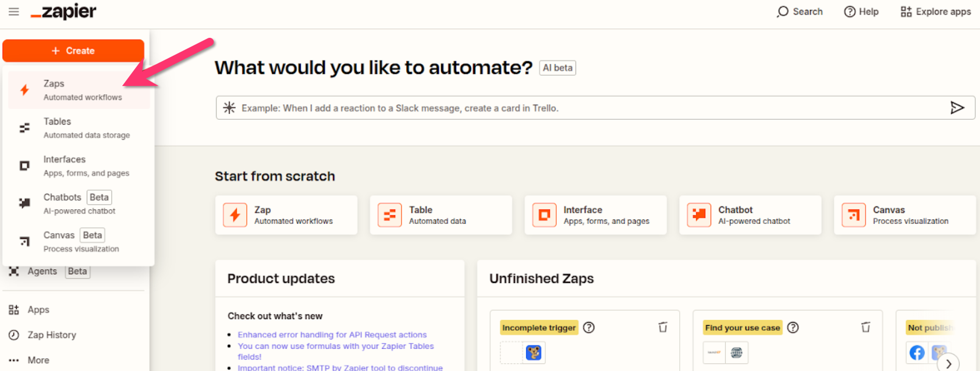
Task: Expand the More sidebar section
Action: [x=38, y=360]
